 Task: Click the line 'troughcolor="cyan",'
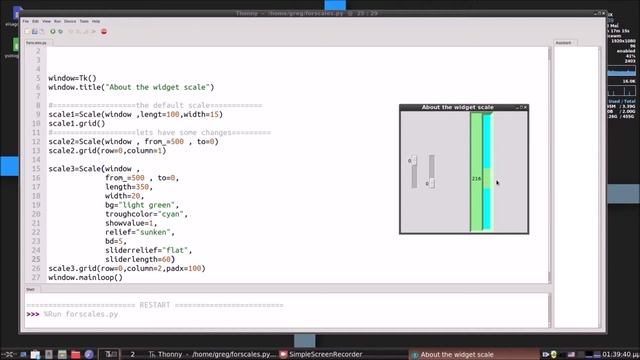tap(146, 214)
